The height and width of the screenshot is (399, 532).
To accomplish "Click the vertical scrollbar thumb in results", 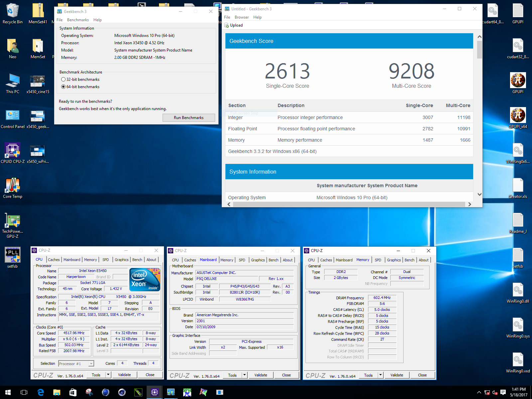I will (x=479, y=50).
